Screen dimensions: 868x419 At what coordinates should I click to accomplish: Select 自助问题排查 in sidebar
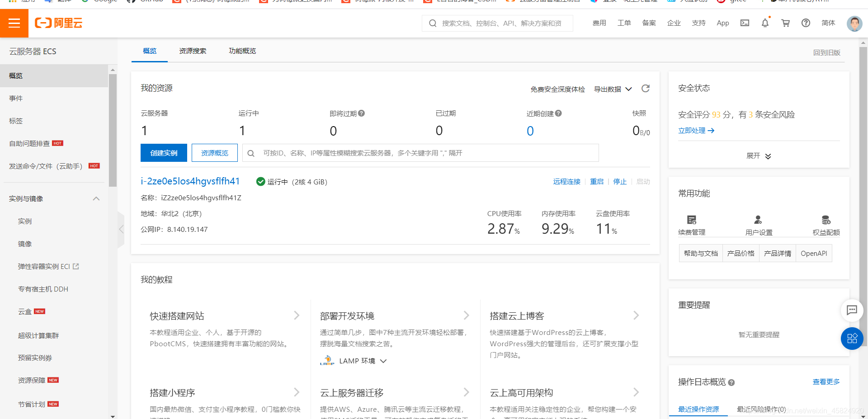(x=29, y=144)
